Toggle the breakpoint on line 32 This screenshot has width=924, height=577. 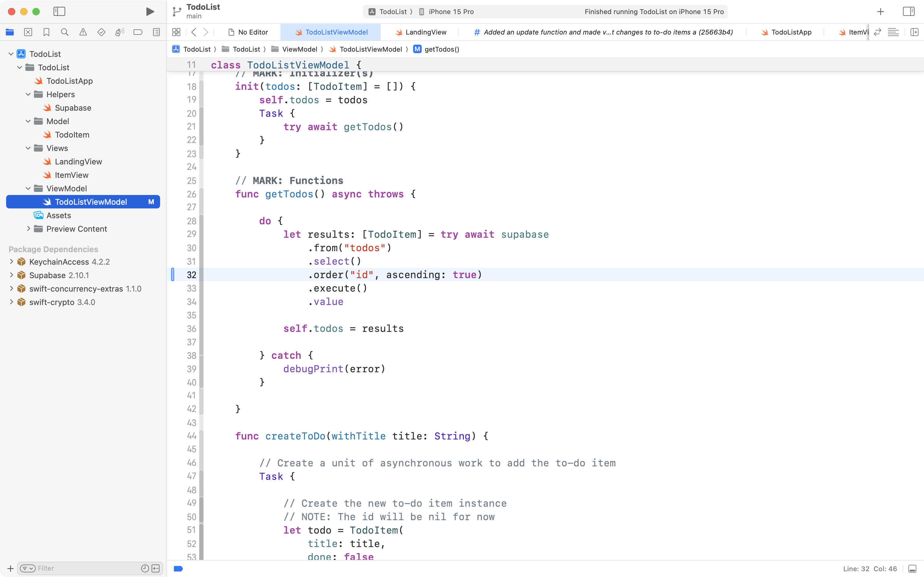(x=174, y=274)
